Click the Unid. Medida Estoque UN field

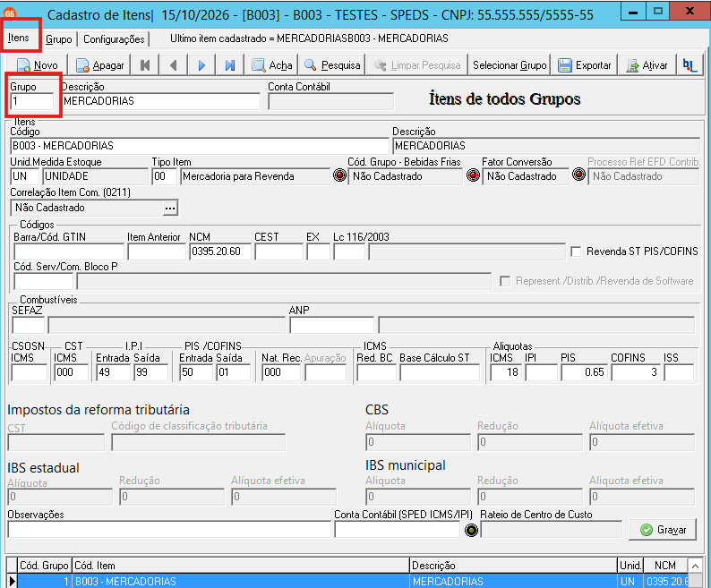[x=24, y=176]
